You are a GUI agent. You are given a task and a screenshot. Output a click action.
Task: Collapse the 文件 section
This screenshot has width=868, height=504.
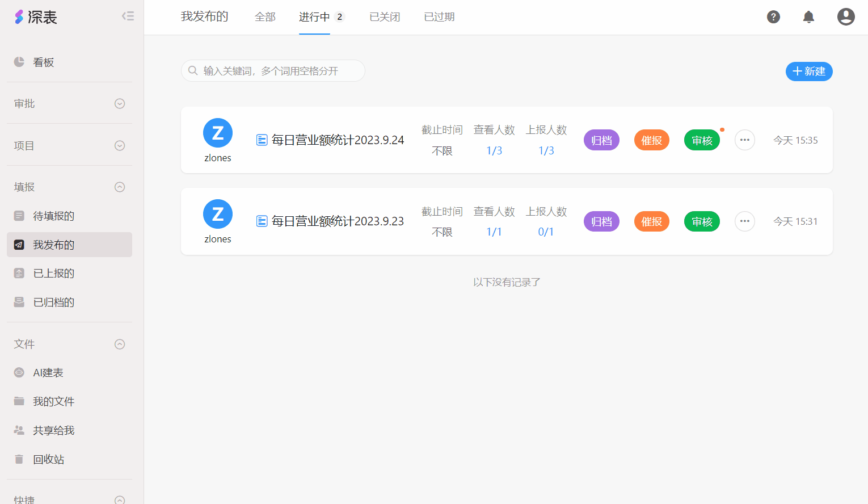pyautogui.click(x=120, y=345)
